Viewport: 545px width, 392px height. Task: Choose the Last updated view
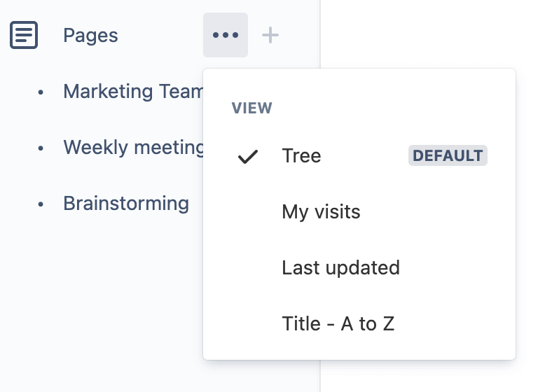(340, 267)
